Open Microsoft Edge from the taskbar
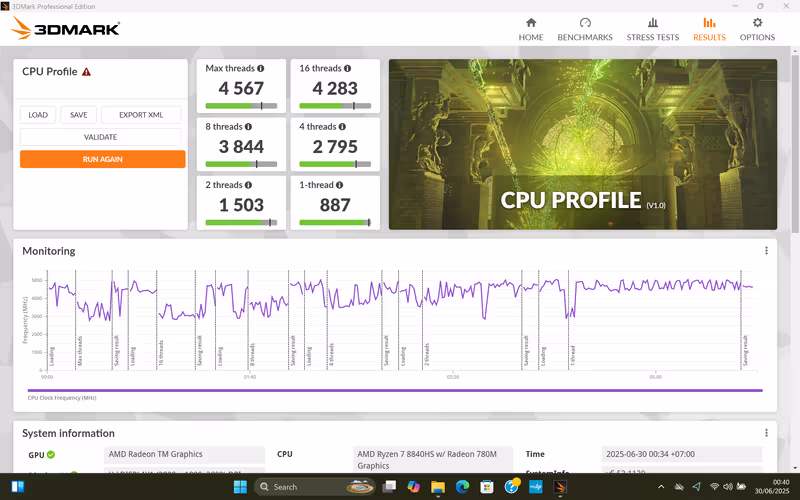 pos(462,487)
